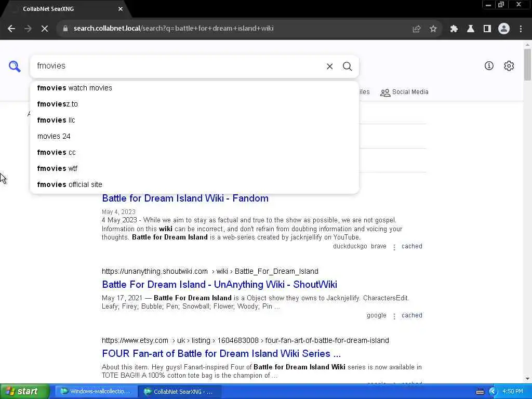Click the unanything.shoutwiki.com URL breadcrumb
532x399 pixels.
[x=210, y=271]
